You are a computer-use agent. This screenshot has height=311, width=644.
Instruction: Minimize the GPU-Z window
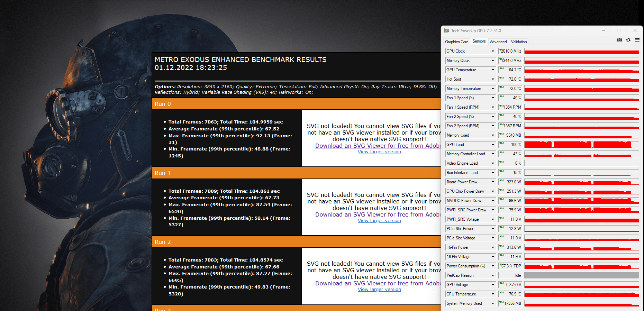point(604,31)
